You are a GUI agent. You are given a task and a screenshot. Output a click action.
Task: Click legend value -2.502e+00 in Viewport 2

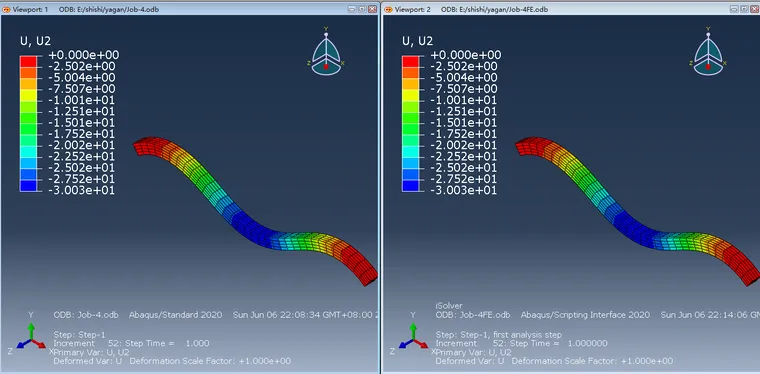(464, 66)
